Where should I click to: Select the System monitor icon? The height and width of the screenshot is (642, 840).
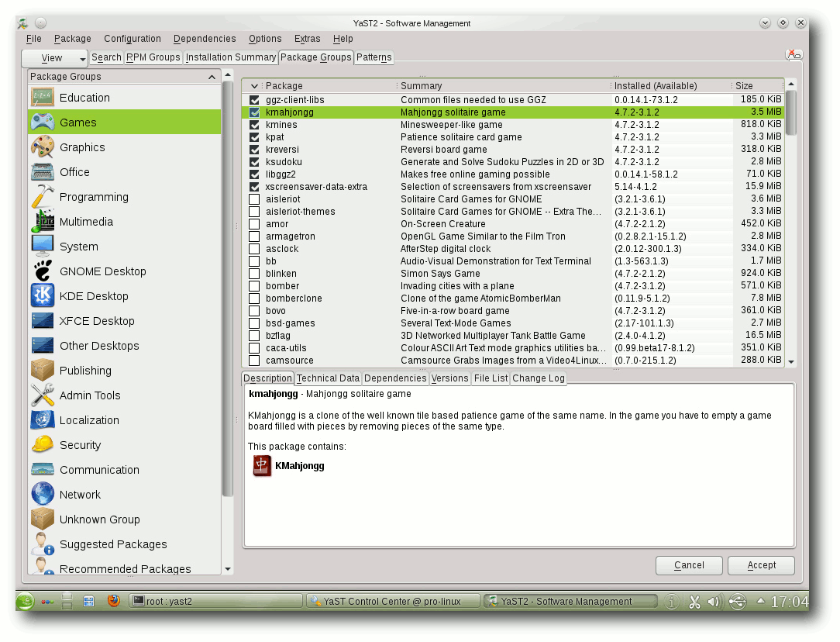(x=43, y=247)
